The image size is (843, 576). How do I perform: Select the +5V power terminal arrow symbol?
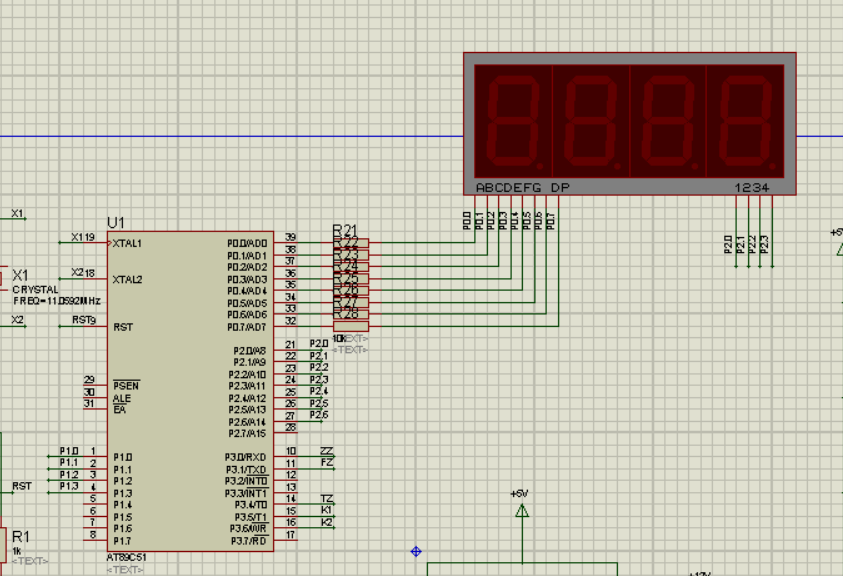522,510
